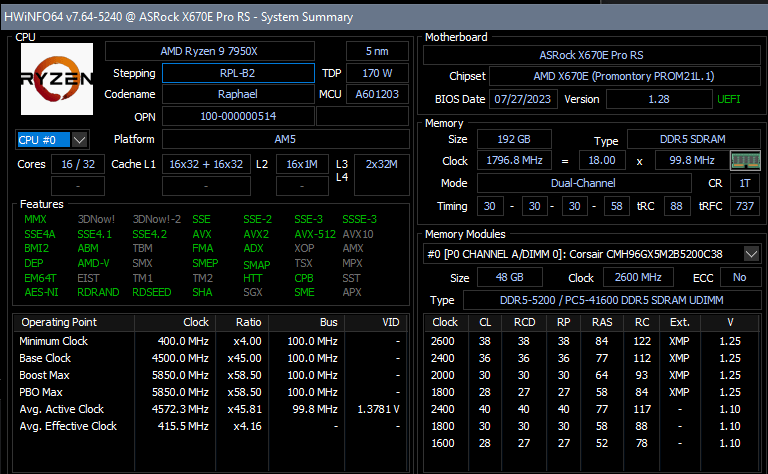
Task: Select the Base Clock row
Action: coord(210,358)
